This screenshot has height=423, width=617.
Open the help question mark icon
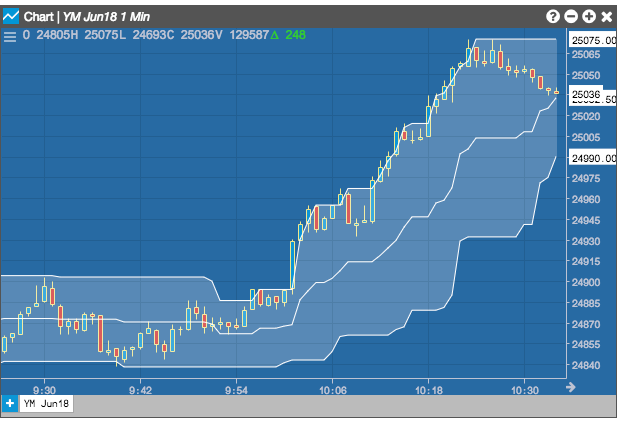(x=553, y=17)
